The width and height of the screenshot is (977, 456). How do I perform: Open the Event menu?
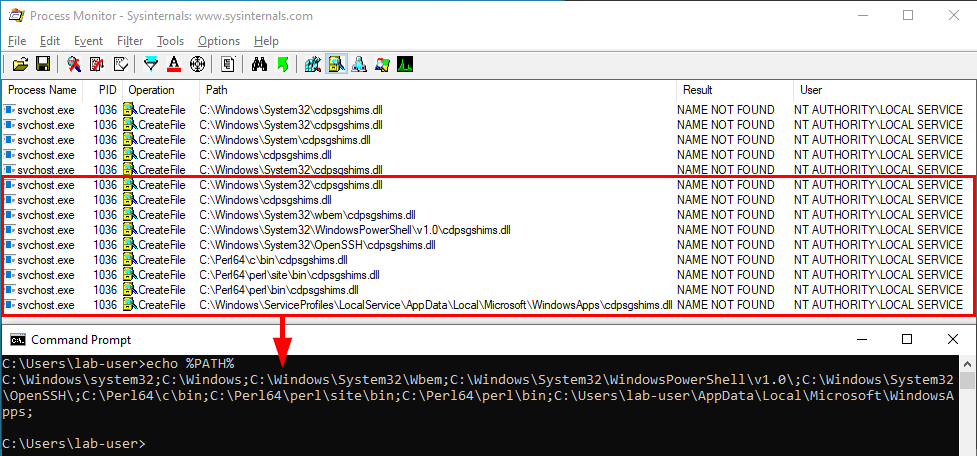(x=88, y=41)
